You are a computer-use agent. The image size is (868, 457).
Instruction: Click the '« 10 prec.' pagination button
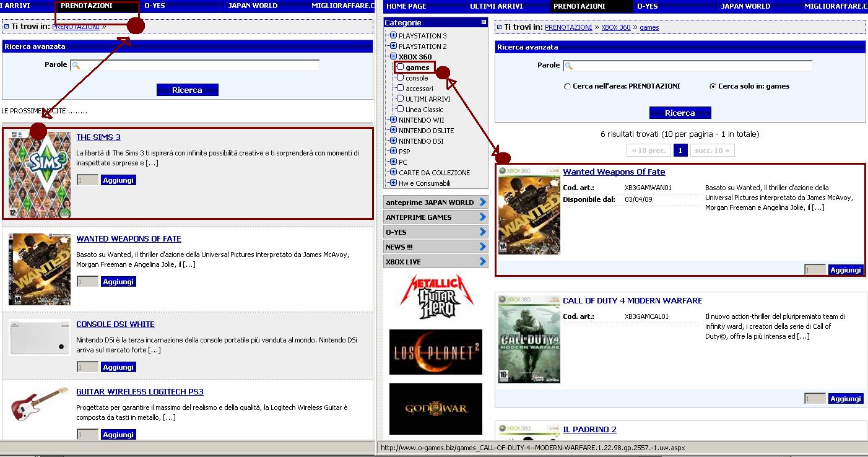click(x=649, y=150)
